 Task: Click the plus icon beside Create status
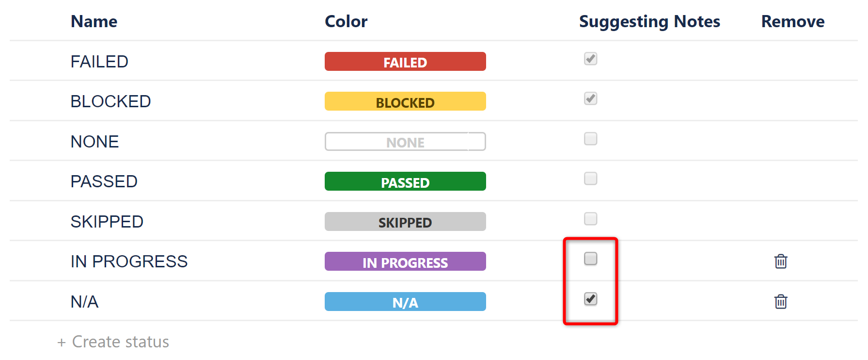[x=61, y=342]
